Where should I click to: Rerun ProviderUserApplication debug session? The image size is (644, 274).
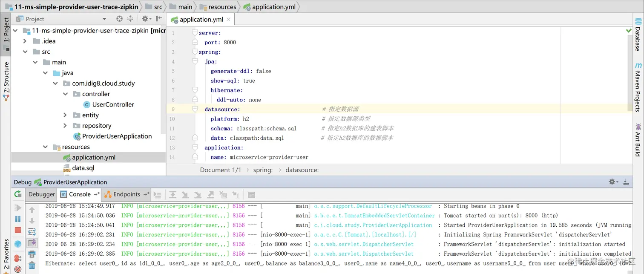pyautogui.click(x=18, y=194)
